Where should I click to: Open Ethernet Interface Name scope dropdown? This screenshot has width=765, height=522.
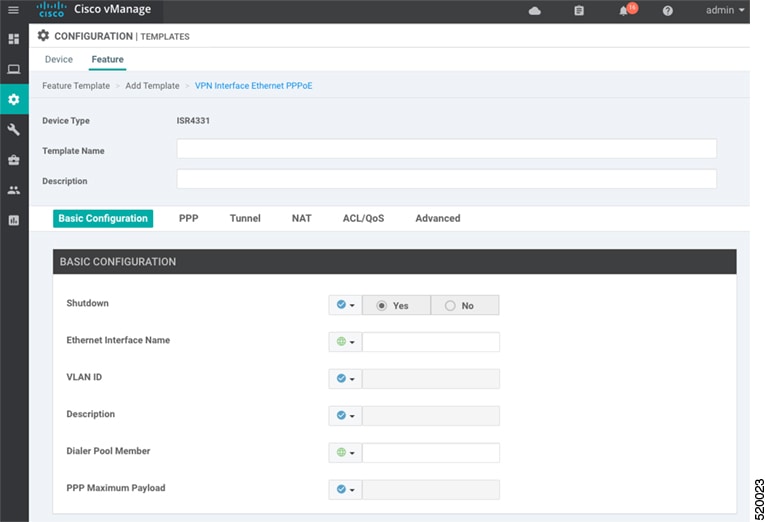[345, 342]
